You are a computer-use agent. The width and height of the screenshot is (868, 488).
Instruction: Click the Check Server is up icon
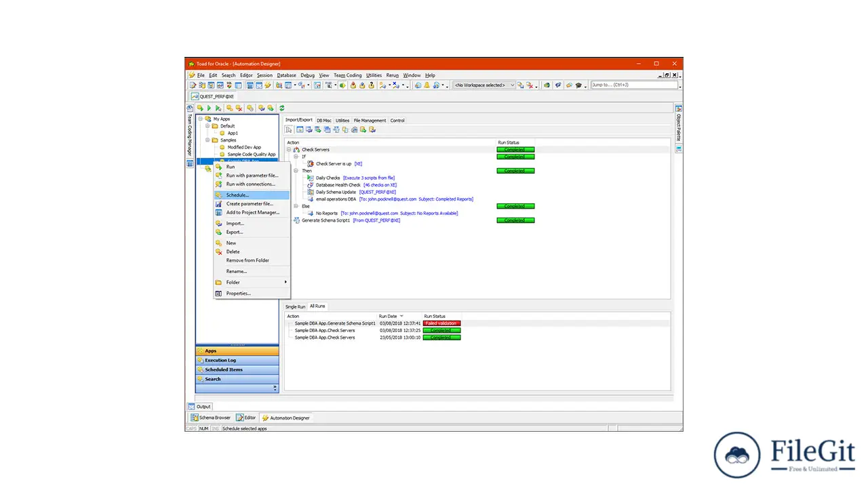click(311, 164)
